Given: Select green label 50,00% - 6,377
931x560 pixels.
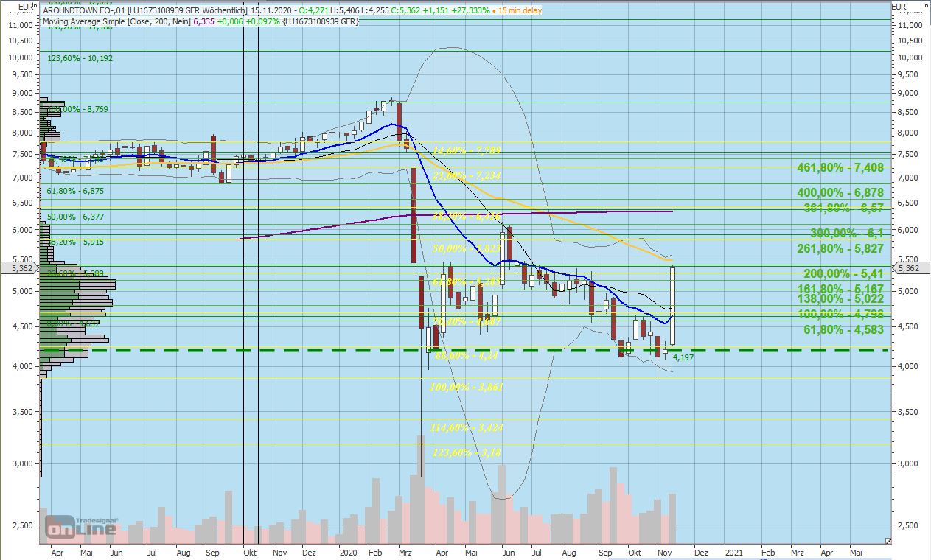Looking at the screenshot, I should point(74,217).
